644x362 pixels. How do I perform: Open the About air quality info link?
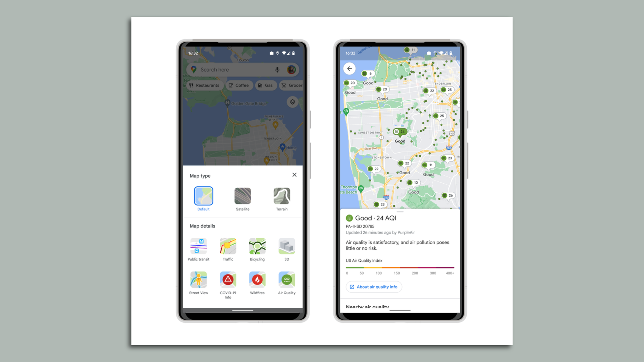[374, 287]
